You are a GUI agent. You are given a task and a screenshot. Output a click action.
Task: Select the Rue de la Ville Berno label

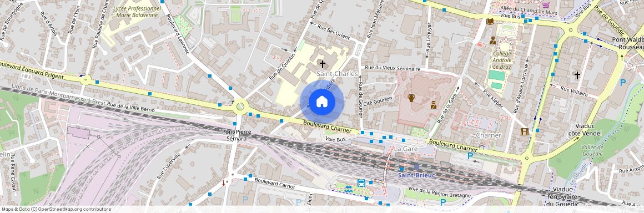130,107
